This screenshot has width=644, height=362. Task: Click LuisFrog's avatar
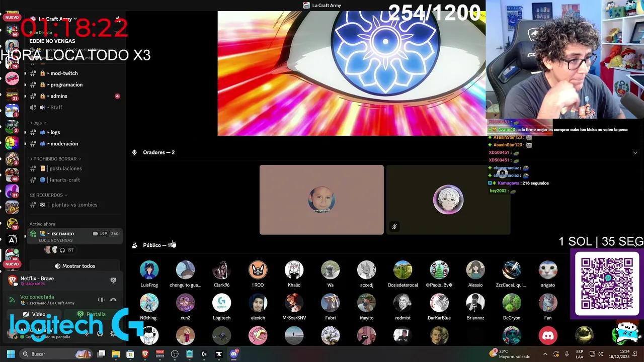pyautogui.click(x=149, y=270)
